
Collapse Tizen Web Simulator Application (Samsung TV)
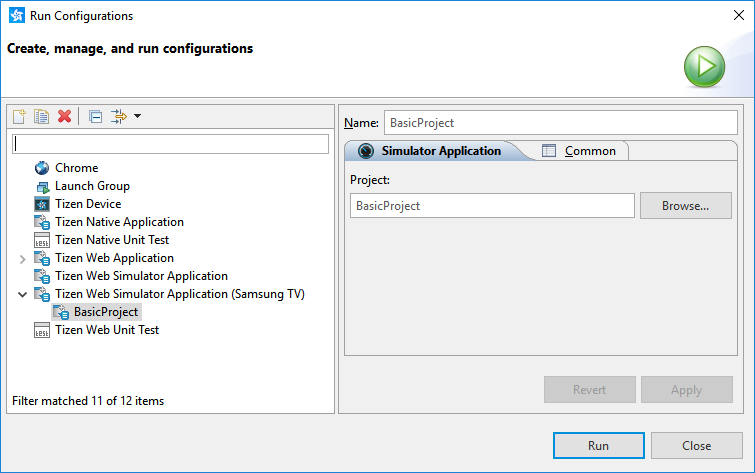click(x=23, y=295)
